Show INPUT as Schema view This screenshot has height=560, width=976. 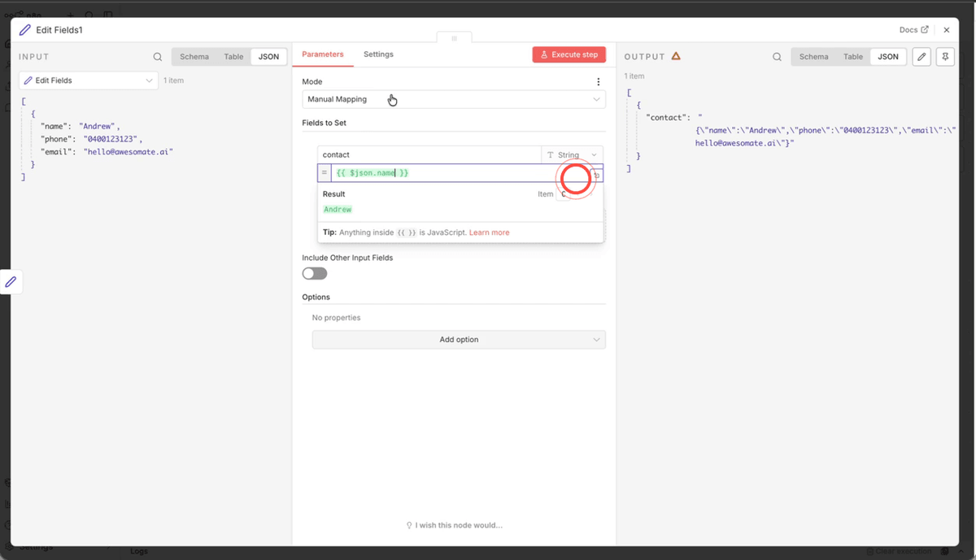(194, 57)
